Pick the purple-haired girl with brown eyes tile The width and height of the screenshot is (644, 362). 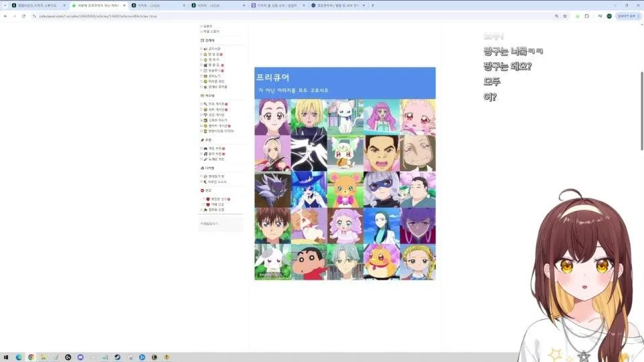[272, 117]
